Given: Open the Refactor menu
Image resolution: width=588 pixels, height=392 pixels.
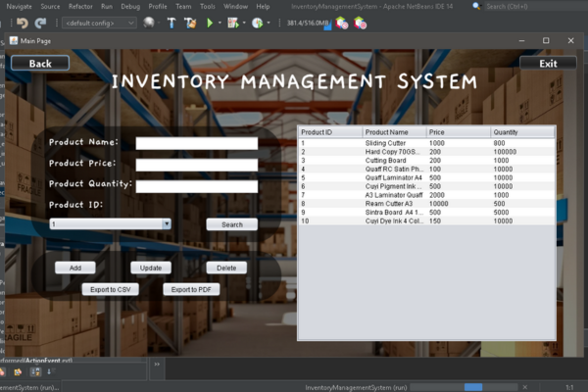Looking at the screenshot, I should pyautogui.click(x=80, y=6).
